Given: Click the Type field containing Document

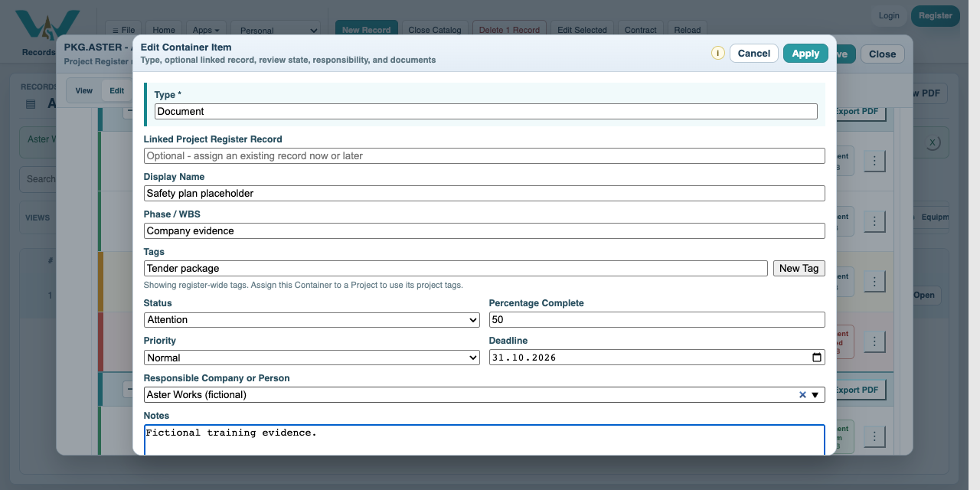Looking at the screenshot, I should click(486, 111).
